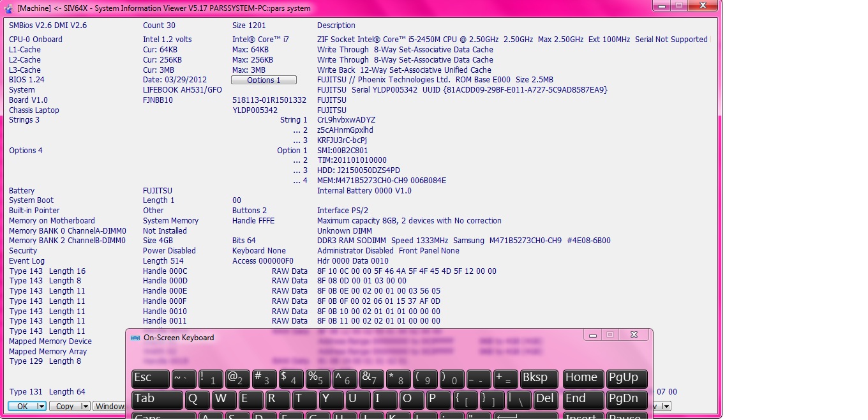The width and height of the screenshot is (868, 420).
Task: Click the 'Handle 000C' value
Action: click(x=165, y=271)
